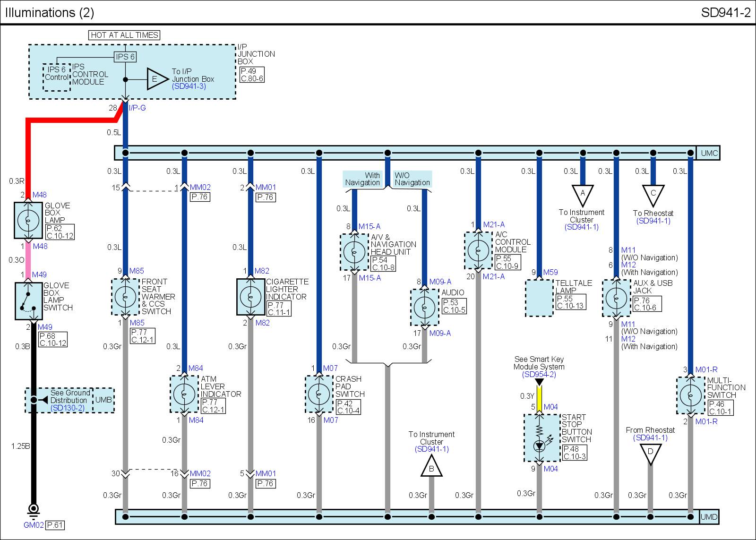Click P.76 C.10-6 AUX USB jack reference
This screenshot has width=756, height=540.
(647, 304)
